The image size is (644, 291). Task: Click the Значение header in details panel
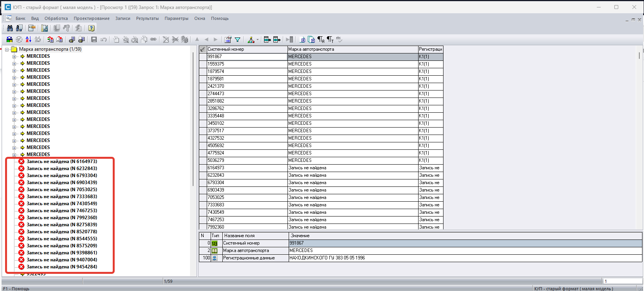pyautogui.click(x=465, y=236)
